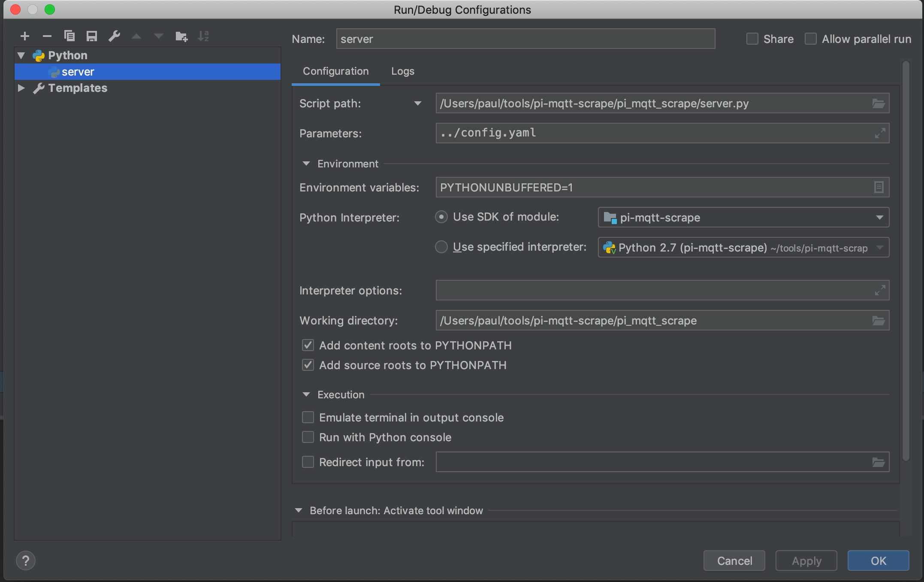Select Use specified interpreter radio button

[x=441, y=247]
